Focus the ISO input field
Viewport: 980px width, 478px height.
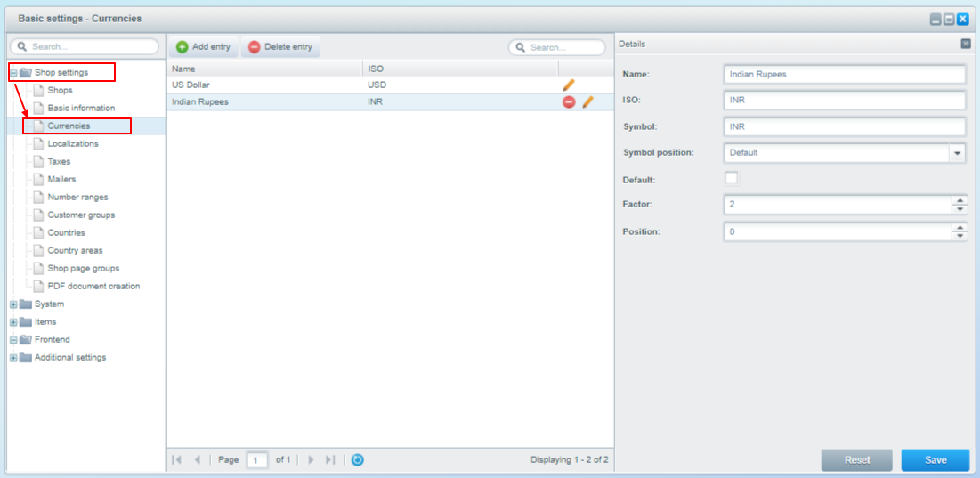click(x=845, y=100)
